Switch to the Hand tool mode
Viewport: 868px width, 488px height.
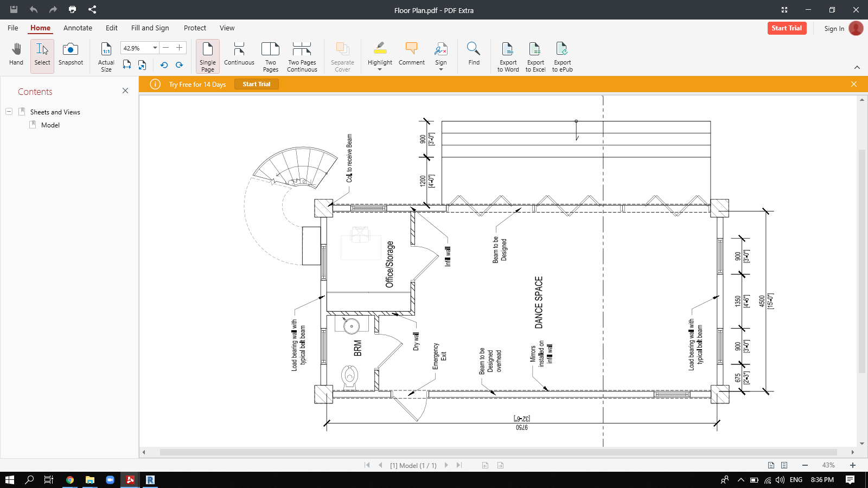pyautogui.click(x=16, y=54)
